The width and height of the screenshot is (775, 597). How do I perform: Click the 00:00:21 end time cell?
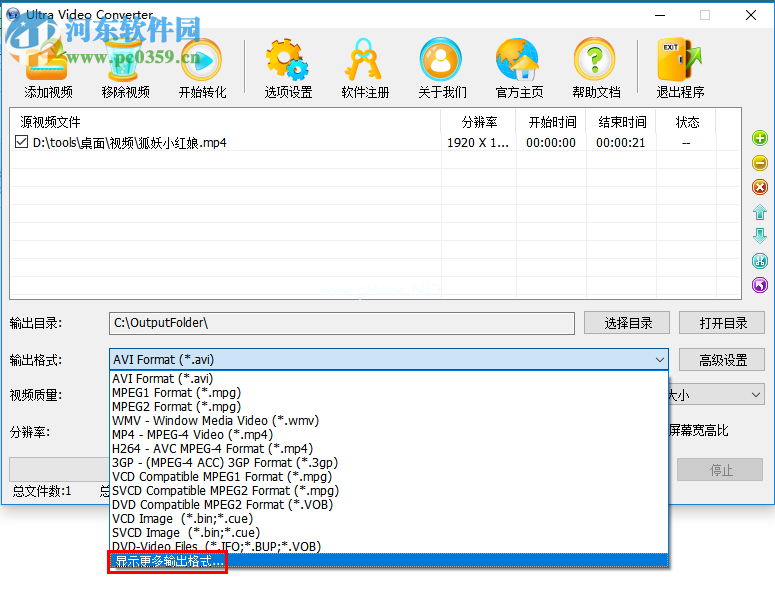620,143
